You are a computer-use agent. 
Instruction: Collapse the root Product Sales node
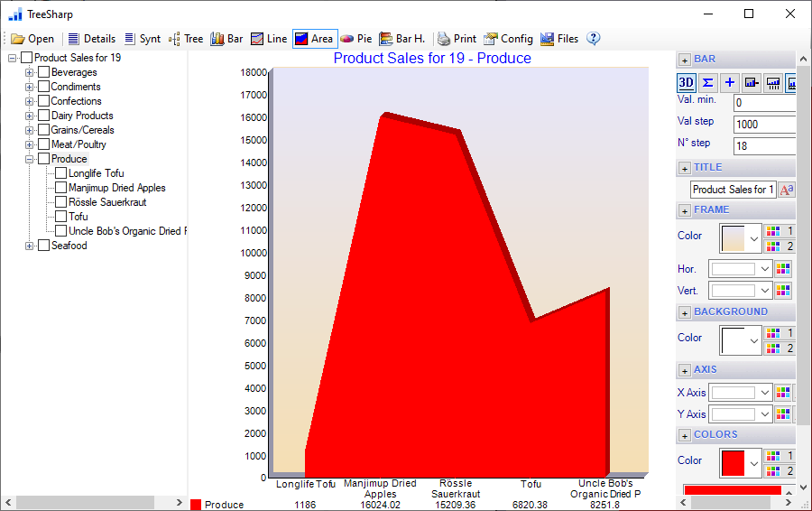click(x=12, y=58)
